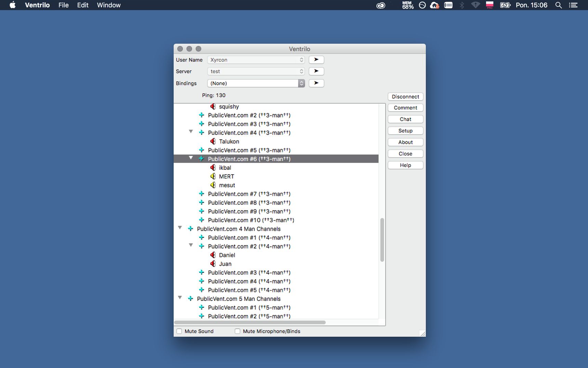Open the Ventrilo application menu
Viewport: 588px width, 368px height.
(37, 5)
